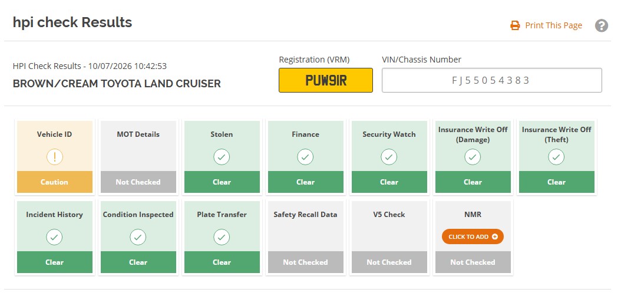Viewport: 644px width, 299px height.
Task: Click Not Checked status under NMR
Action: (x=473, y=262)
